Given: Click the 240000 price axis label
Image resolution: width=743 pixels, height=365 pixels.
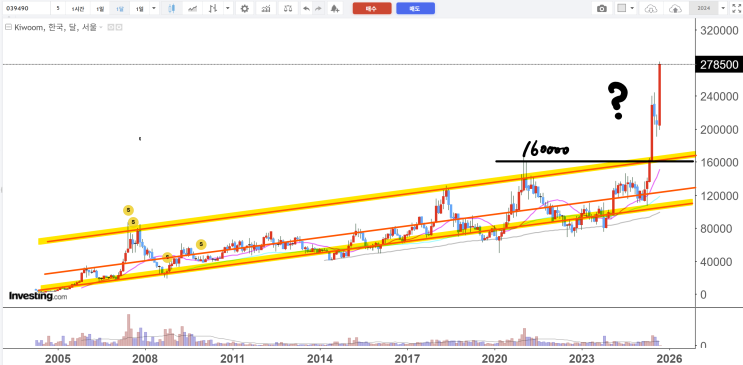Looking at the screenshot, I should point(719,97).
